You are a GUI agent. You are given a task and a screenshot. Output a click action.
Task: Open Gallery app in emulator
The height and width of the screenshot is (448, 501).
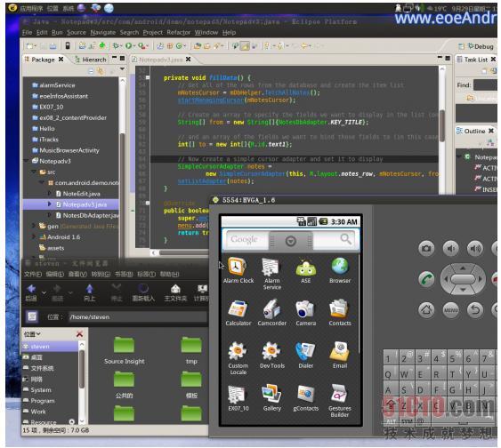click(x=272, y=398)
